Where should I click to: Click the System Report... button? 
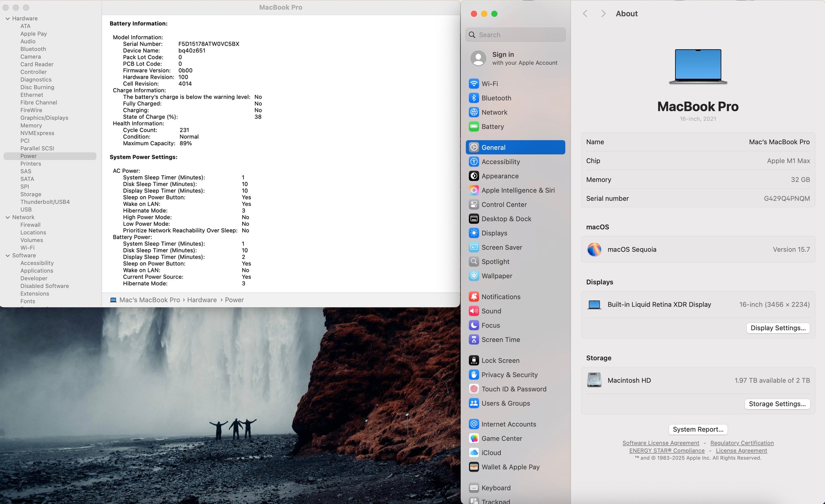[x=698, y=429]
